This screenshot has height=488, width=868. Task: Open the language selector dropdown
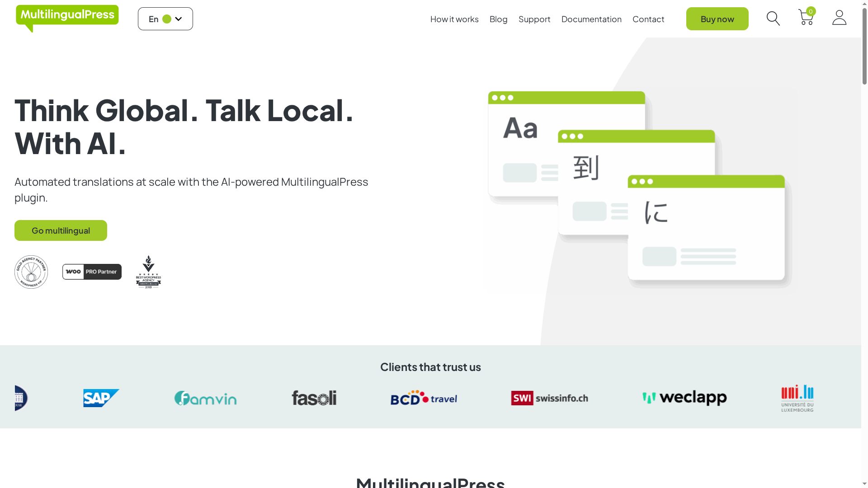(x=165, y=19)
